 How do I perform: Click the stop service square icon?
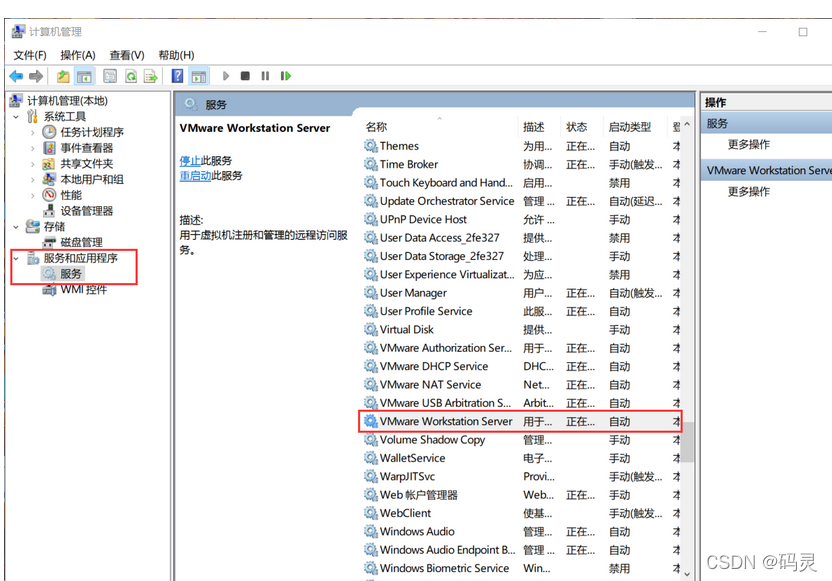tap(246, 76)
